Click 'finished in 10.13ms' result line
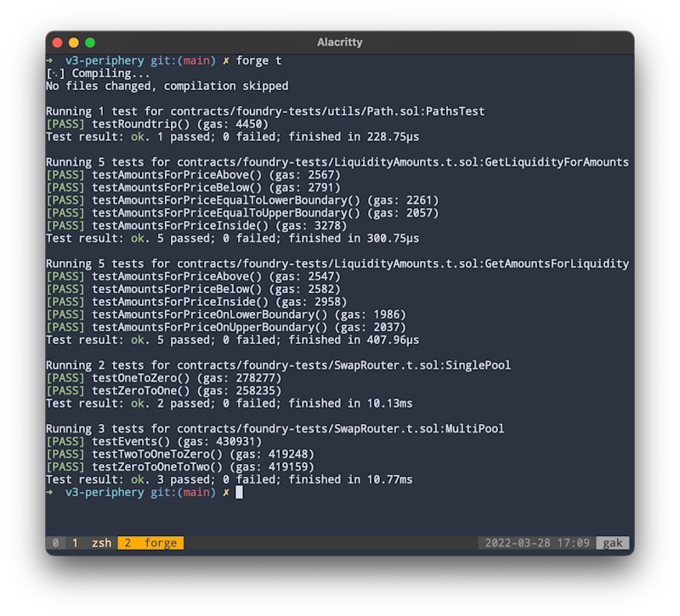Viewport: 680px width, 616px height. [229, 404]
